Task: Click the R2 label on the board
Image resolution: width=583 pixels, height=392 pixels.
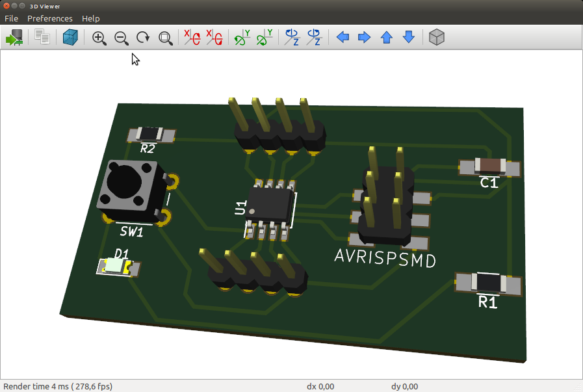Action: click(x=148, y=149)
